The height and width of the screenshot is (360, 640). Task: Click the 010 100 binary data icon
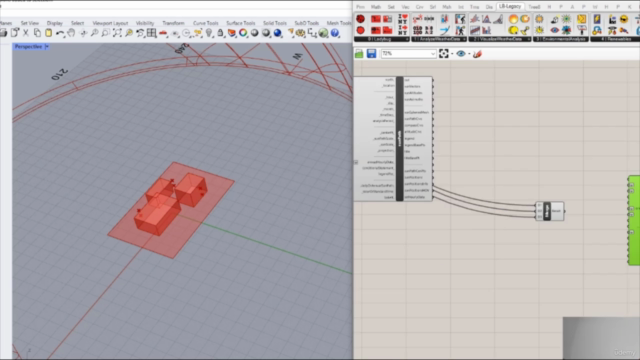[x=418, y=30]
